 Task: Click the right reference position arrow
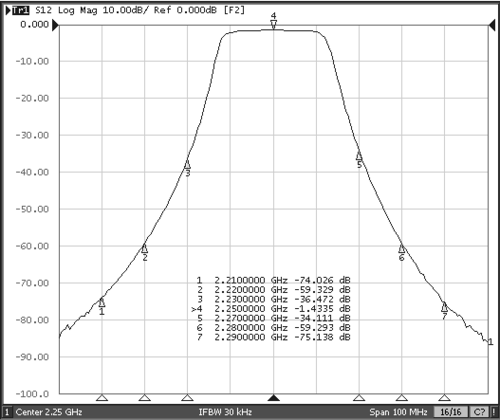pyautogui.click(x=492, y=25)
